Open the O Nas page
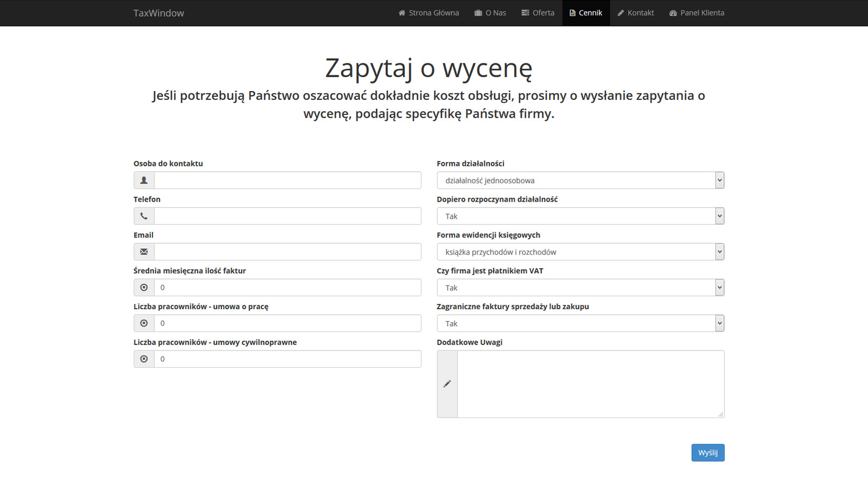Screen dimensions: 868x488 tap(490, 13)
